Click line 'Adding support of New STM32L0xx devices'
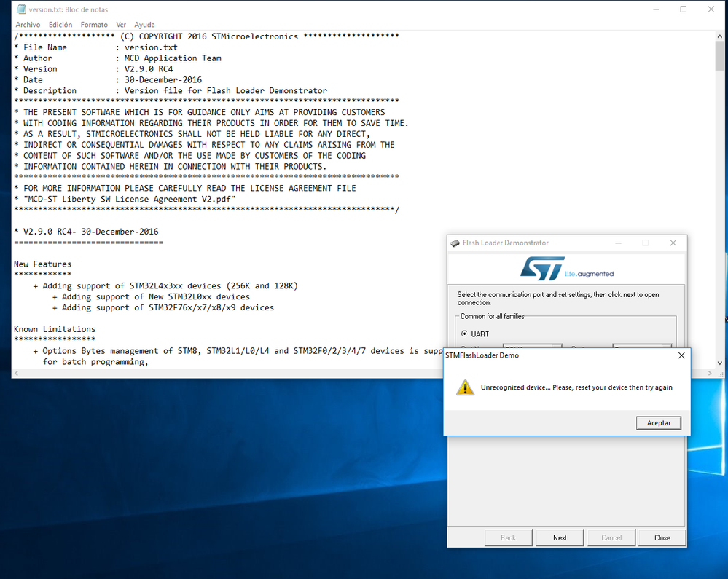Image resolution: width=728 pixels, height=579 pixels. [x=155, y=296]
